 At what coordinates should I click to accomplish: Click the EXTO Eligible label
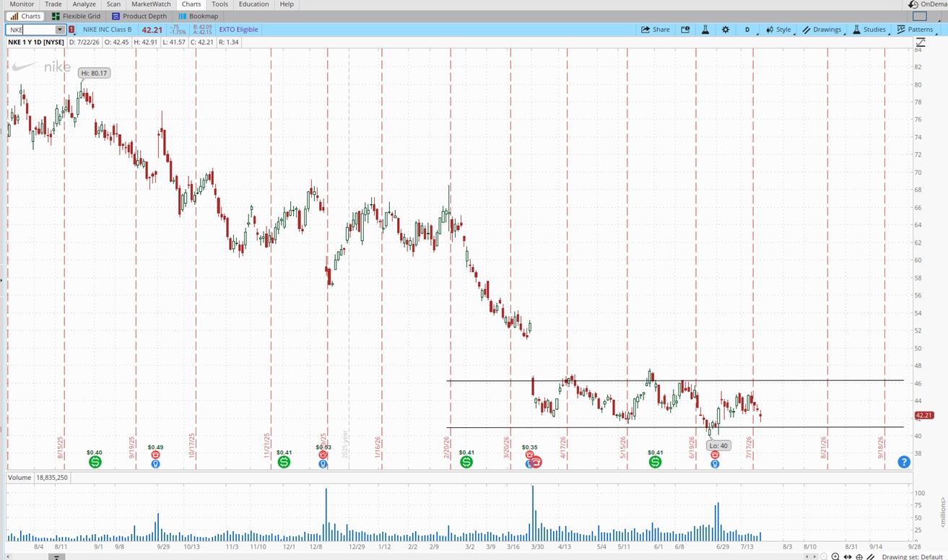pos(238,30)
